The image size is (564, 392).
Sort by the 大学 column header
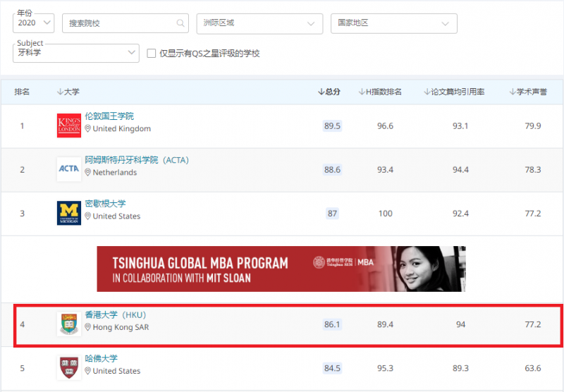point(68,92)
